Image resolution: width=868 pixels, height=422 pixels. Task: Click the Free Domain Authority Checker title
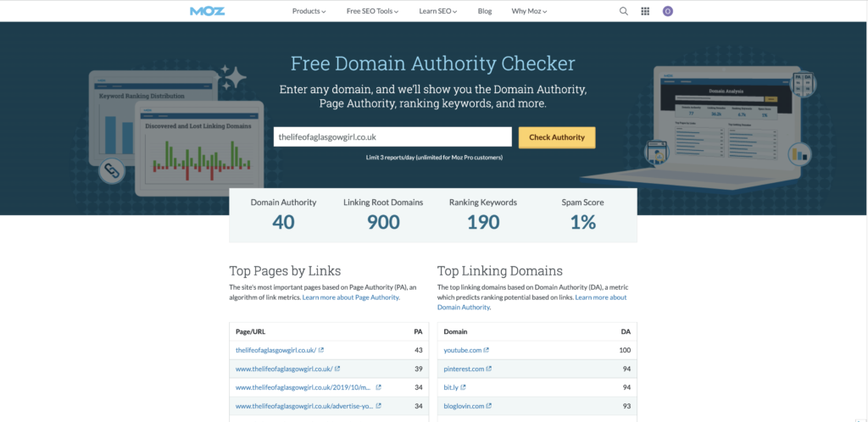[x=433, y=64]
